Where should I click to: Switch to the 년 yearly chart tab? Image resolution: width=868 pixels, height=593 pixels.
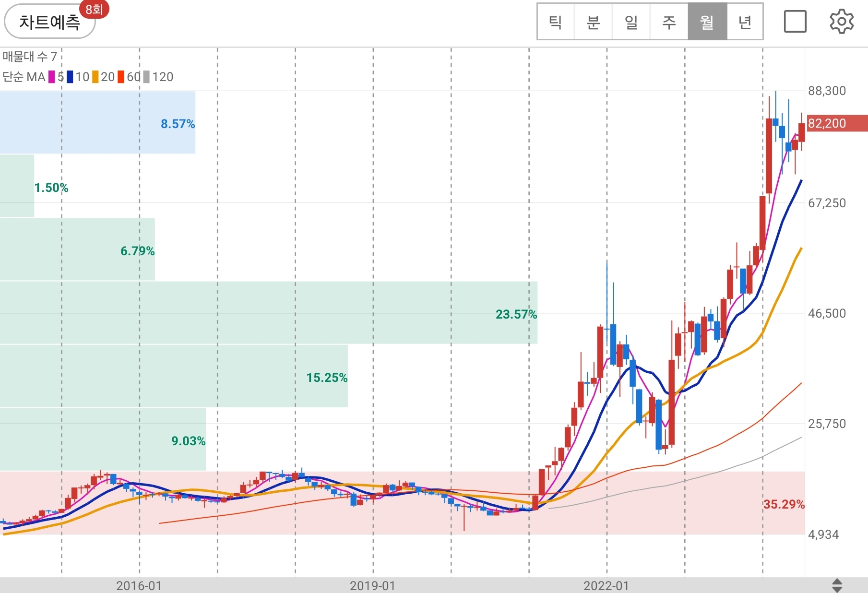(745, 22)
